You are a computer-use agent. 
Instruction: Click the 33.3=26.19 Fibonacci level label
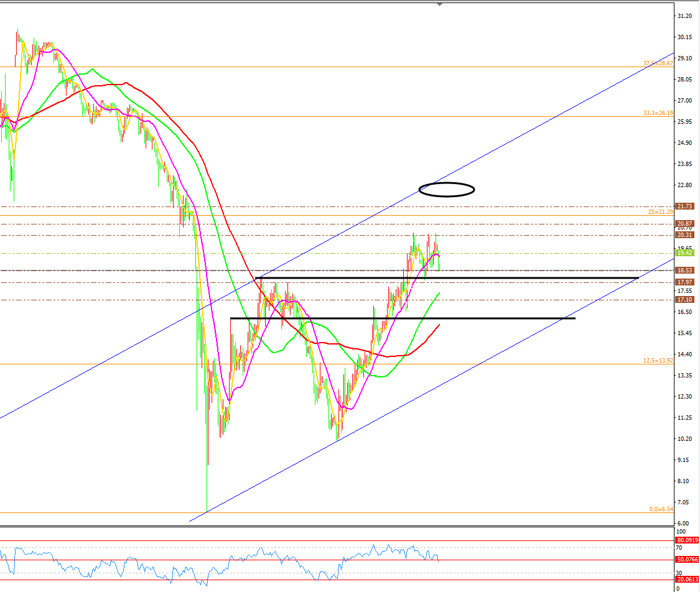[658, 113]
